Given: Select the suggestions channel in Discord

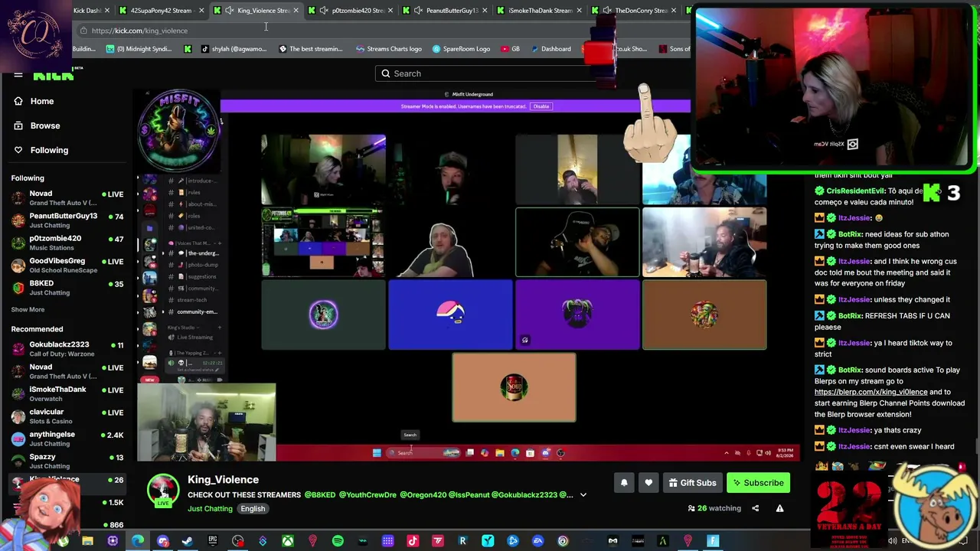Looking at the screenshot, I should (201, 276).
